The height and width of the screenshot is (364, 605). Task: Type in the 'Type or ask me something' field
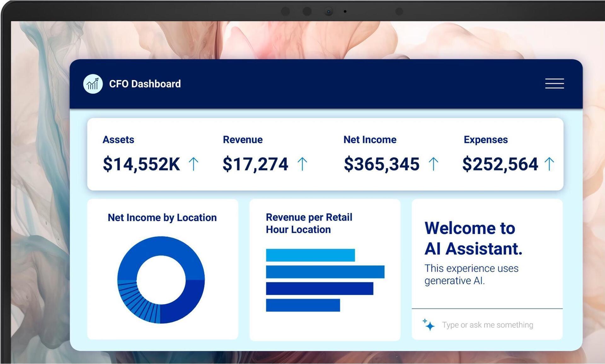[487, 325]
